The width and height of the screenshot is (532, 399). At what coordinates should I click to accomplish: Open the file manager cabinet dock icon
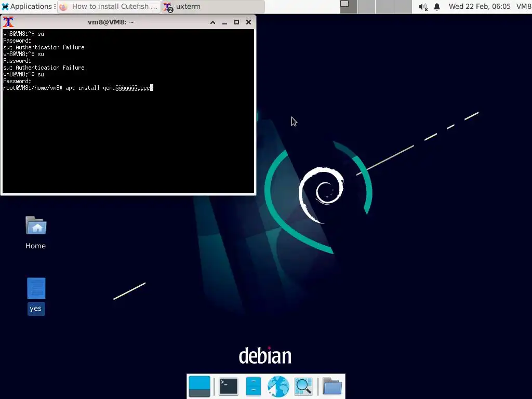254,387
